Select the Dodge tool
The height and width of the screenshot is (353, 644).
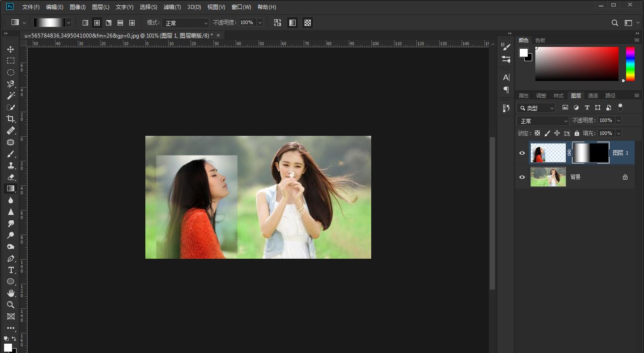coord(11,235)
